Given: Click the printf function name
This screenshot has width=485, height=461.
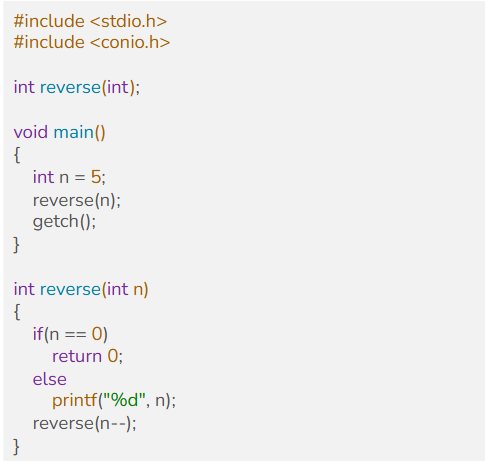Looking at the screenshot, I should (75, 400).
